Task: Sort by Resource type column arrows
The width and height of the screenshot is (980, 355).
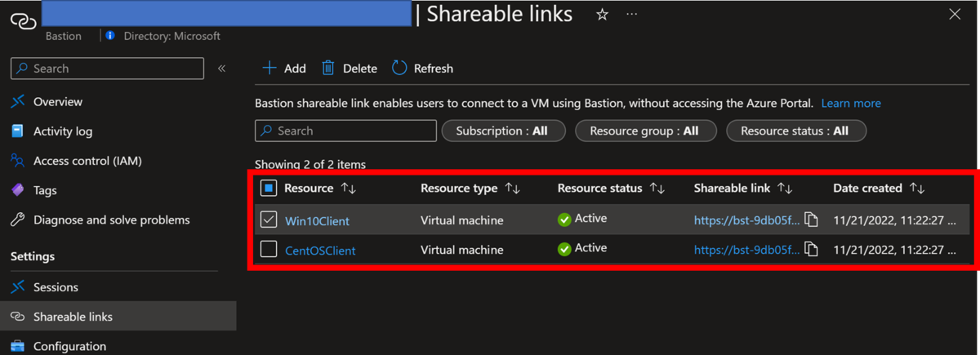Action: (512, 189)
